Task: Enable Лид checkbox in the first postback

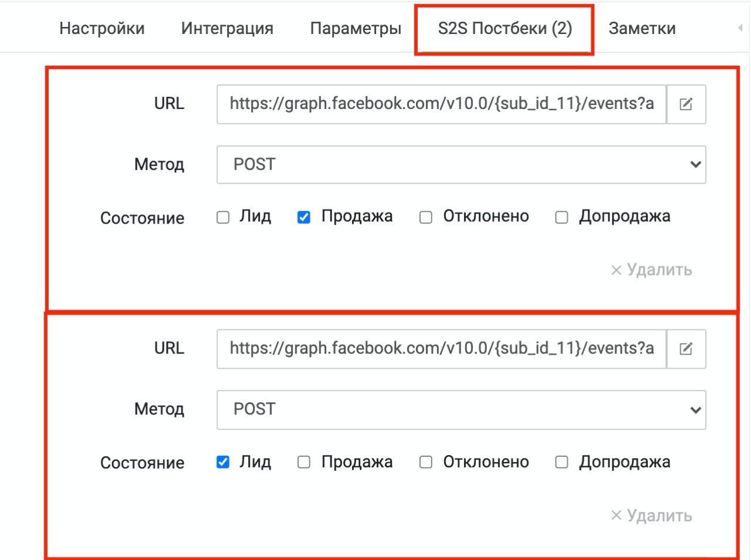Action: pos(223,218)
